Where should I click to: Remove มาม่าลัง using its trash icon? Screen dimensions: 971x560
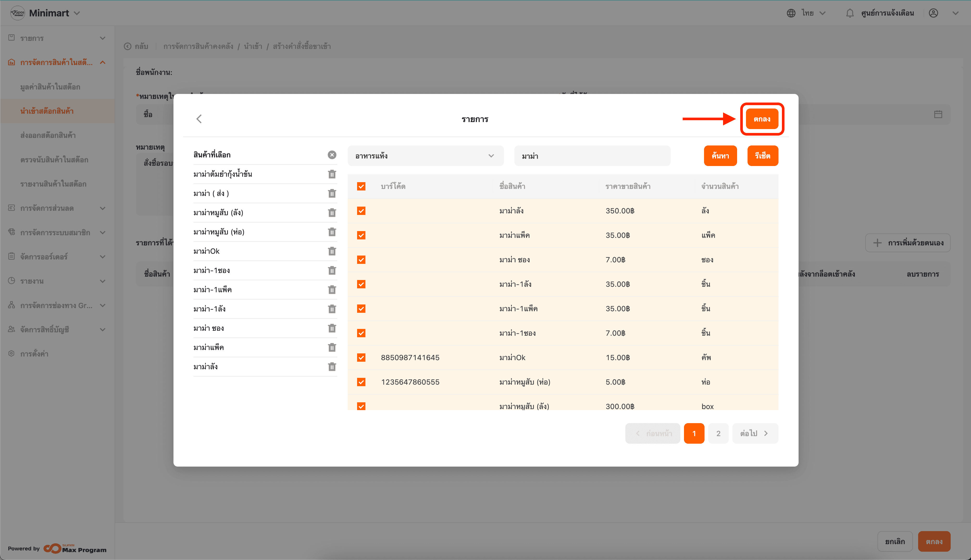tap(332, 367)
